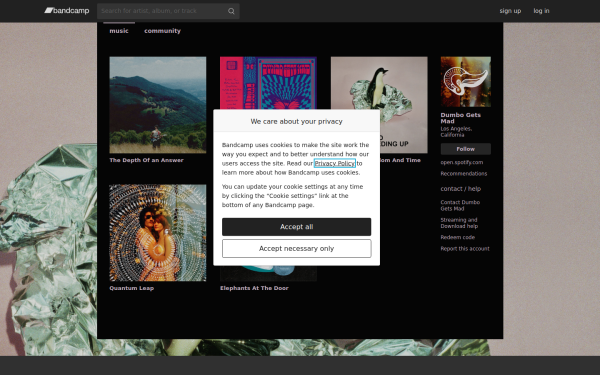Viewport: 600px width, 375px height.
Task: Click the Bandcamp logo
Action: 67,11
